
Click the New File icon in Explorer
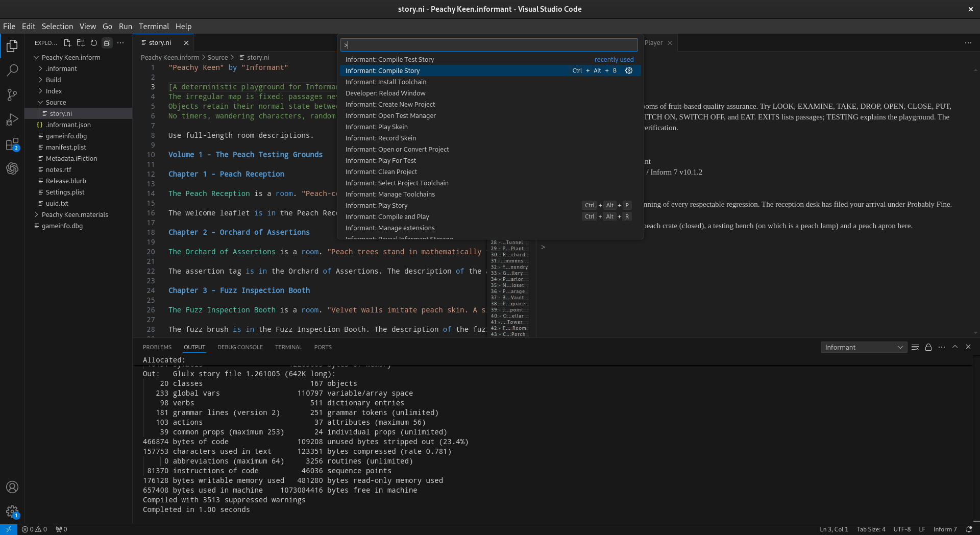[x=67, y=43]
